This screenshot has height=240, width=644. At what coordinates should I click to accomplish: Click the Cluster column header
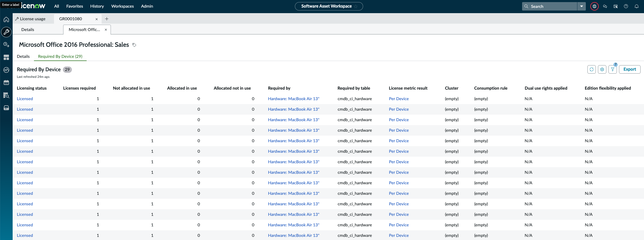(452, 88)
